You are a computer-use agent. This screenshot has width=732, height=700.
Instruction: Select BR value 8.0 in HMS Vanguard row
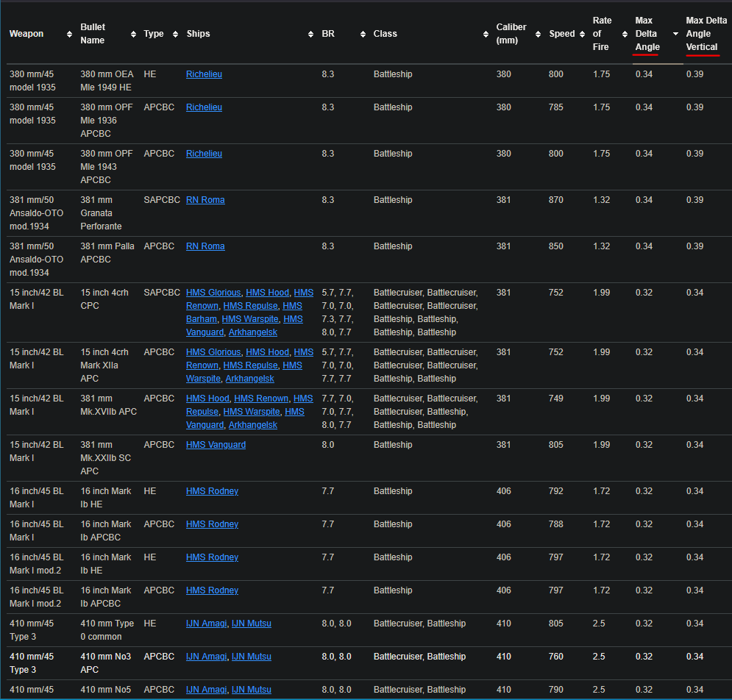coord(327,445)
